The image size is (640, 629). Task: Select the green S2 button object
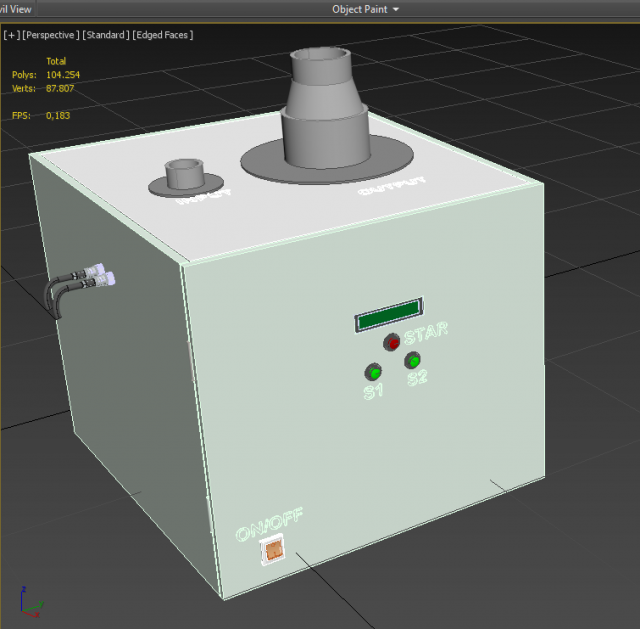[412, 361]
